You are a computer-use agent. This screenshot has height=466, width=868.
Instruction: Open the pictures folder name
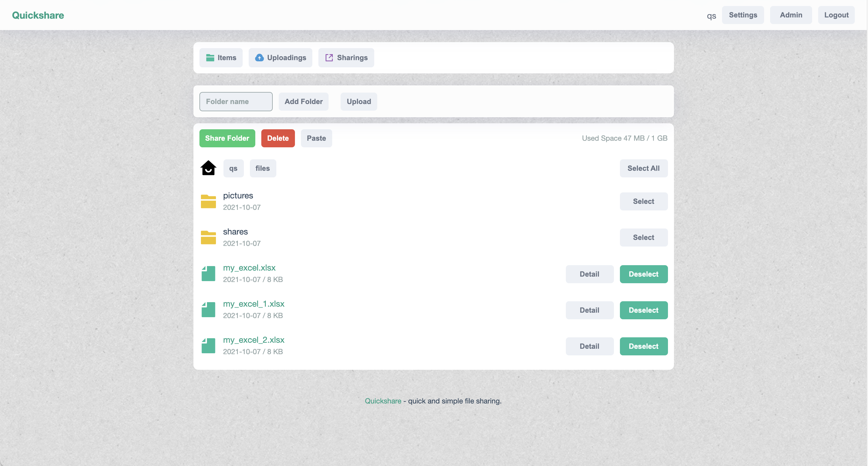[x=238, y=196]
